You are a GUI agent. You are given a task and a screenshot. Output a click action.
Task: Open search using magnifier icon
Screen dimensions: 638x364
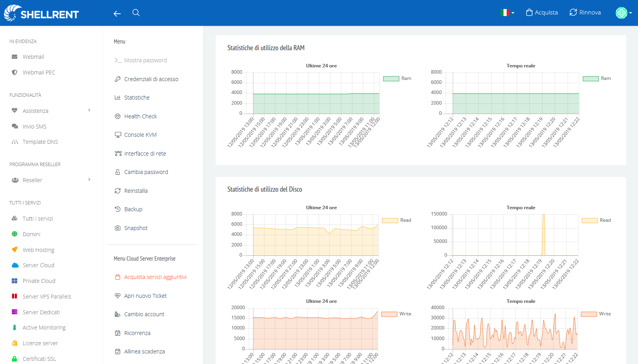point(136,13)
